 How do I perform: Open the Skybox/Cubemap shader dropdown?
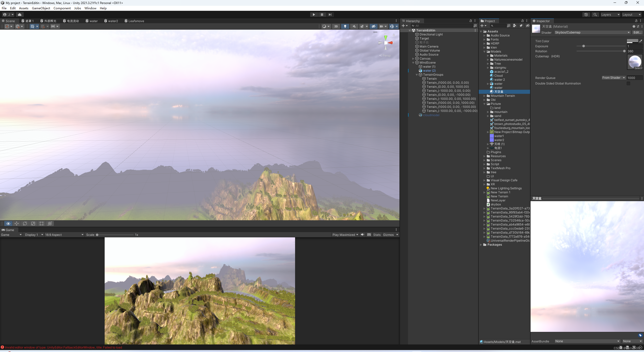[592, 32]
